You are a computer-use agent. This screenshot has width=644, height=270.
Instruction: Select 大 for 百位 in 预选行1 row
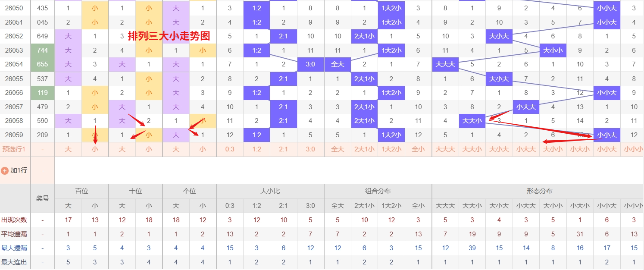click(x=68, y=149)
